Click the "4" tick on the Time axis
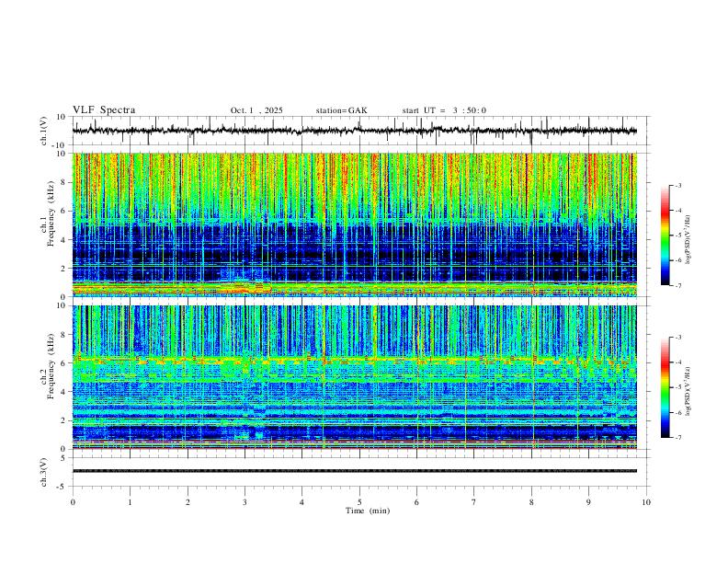 click(301, 502)
